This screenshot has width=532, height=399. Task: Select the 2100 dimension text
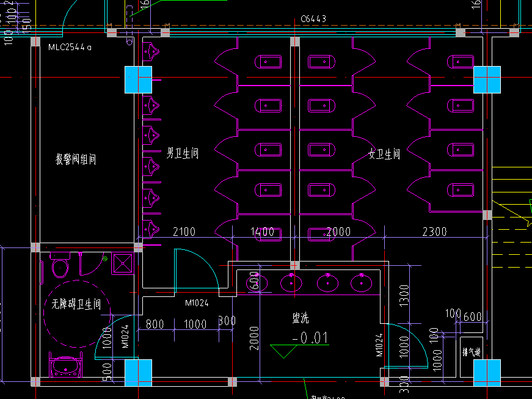coord(184,232)
